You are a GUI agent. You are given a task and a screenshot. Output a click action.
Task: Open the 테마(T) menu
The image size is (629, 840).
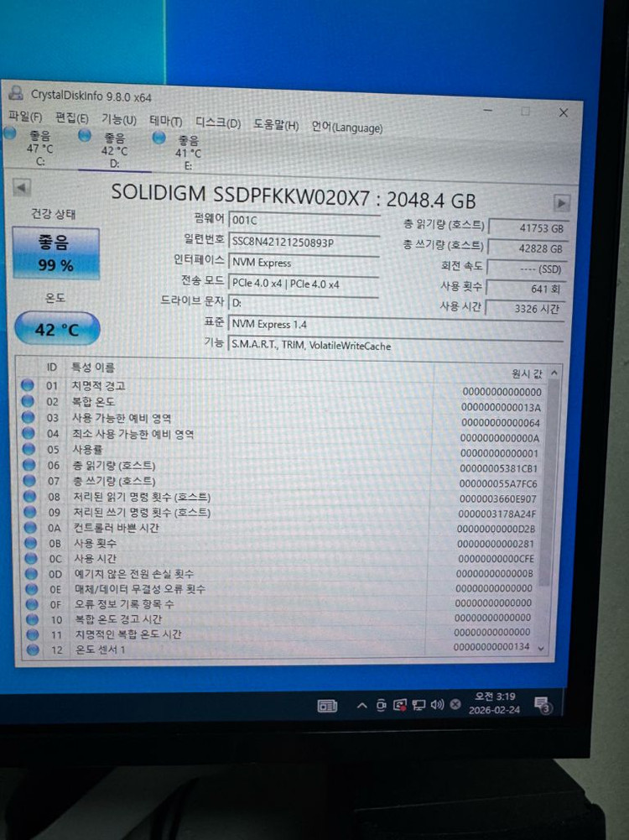click(165, 122)
